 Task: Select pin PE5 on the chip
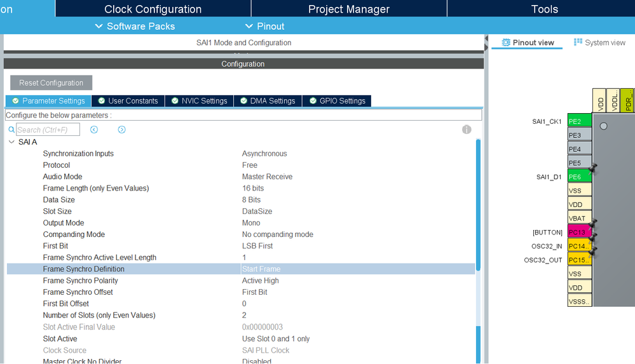click(580, 163)
